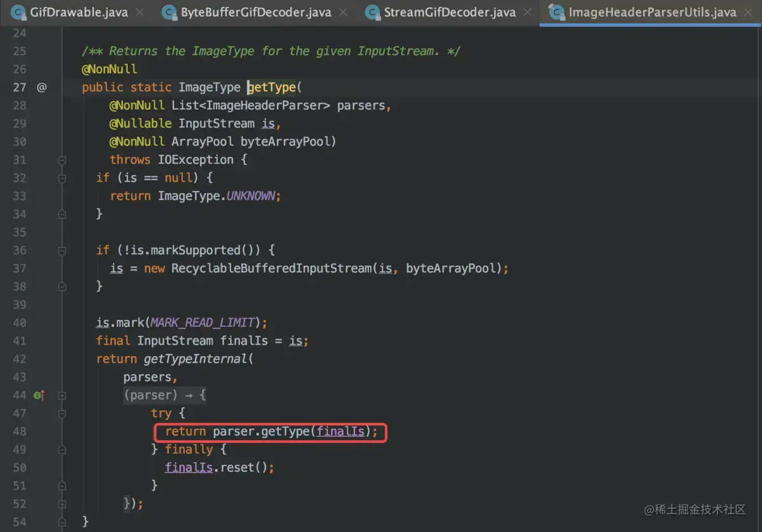762x532 pixels.
Task: Click the Javadoc comment on line 25
Action: pyautogui.click(x=271, y=51)
